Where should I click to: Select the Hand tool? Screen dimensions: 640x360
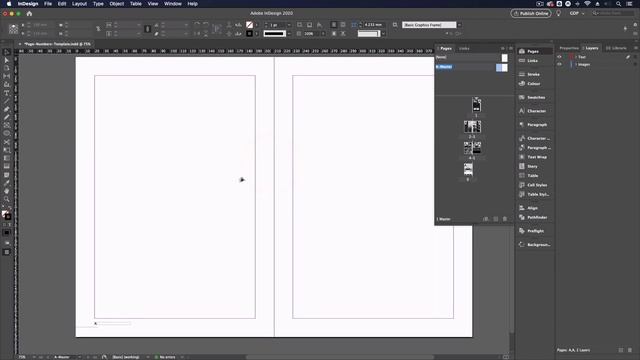click(7, 191)
